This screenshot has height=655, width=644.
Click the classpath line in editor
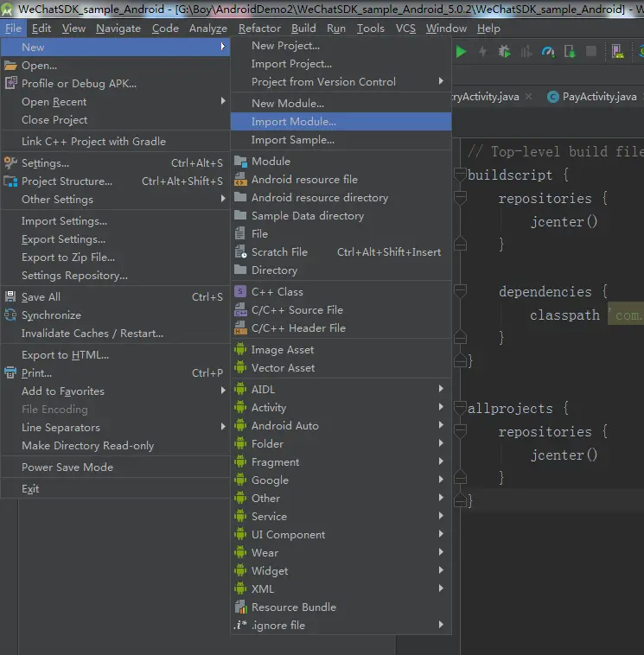tap(587, 315)
